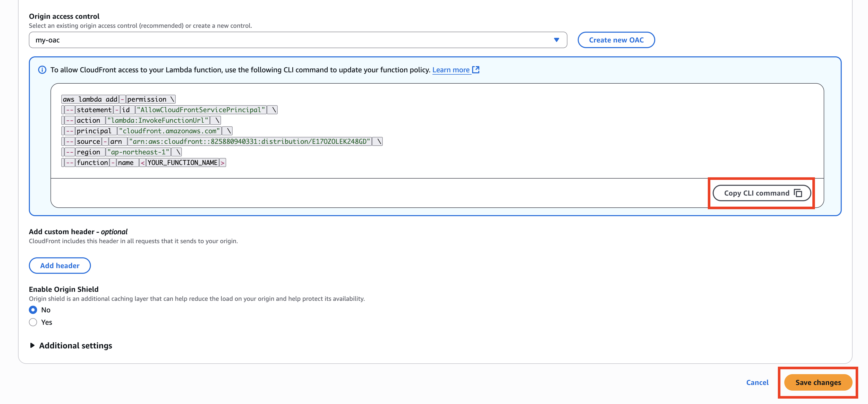Click the AllowCloudFrontServicePrincipal statement id string

tap(201, 110)
